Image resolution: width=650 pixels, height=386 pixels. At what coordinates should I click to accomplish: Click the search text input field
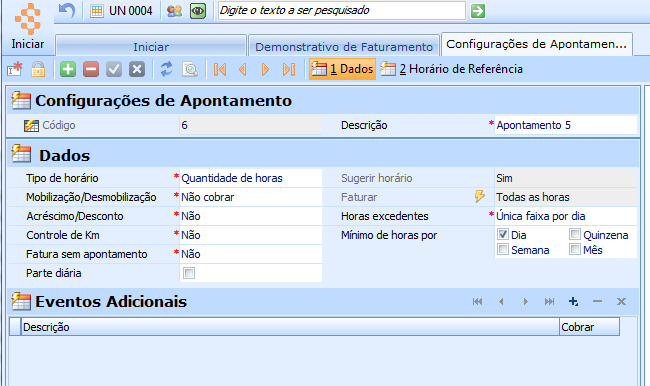[342, 10]
